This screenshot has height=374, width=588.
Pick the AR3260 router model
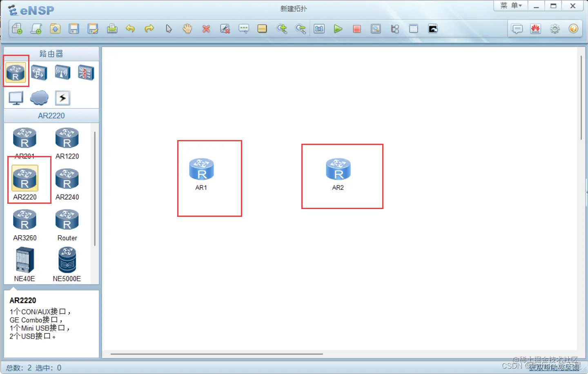24,225
